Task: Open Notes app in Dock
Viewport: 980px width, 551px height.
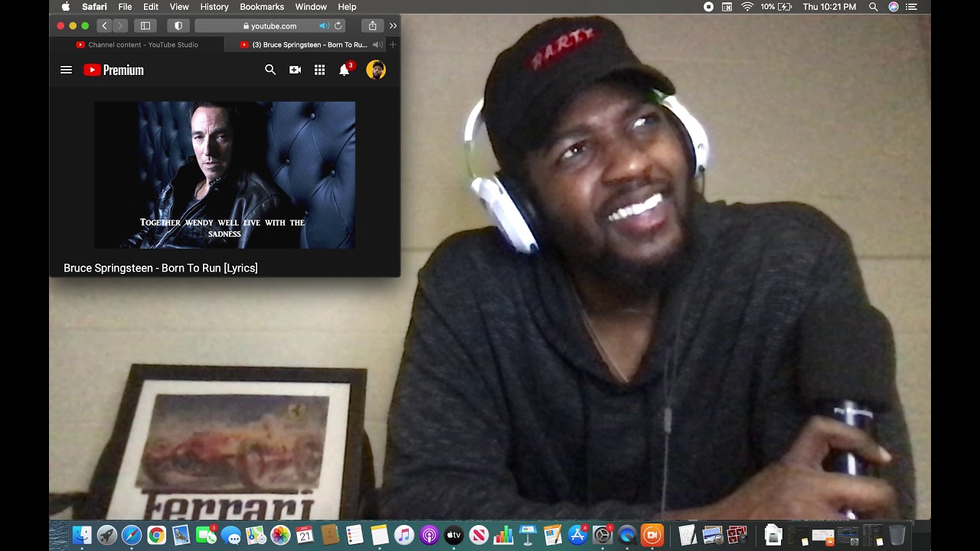Action: [x=380, y=536]
